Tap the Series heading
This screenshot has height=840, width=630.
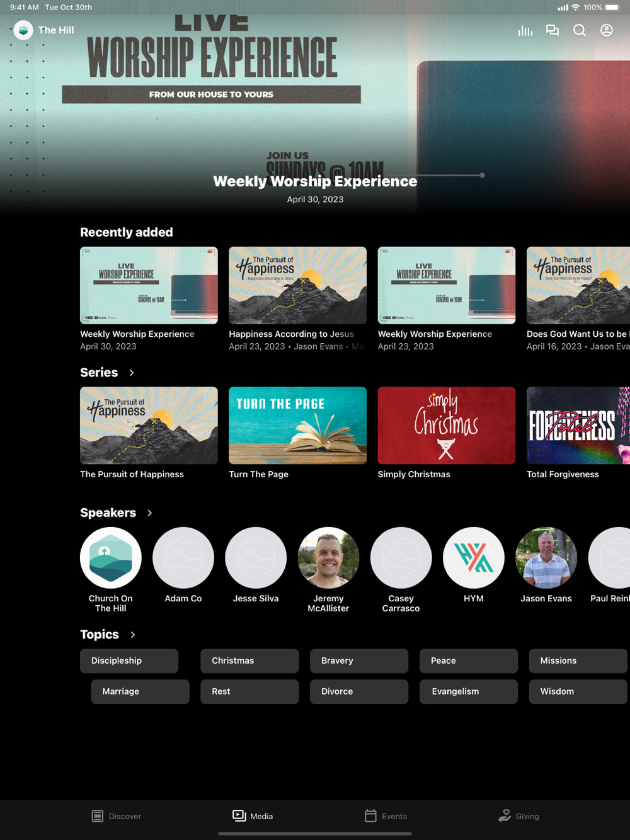pyautogui.click(x=99, y=373)
